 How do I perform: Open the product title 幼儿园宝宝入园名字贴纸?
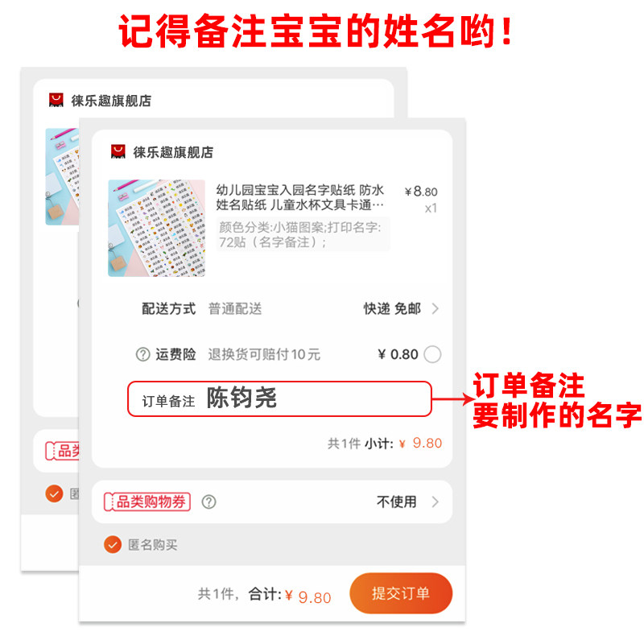pyautogui.click(x=299, y=197)
